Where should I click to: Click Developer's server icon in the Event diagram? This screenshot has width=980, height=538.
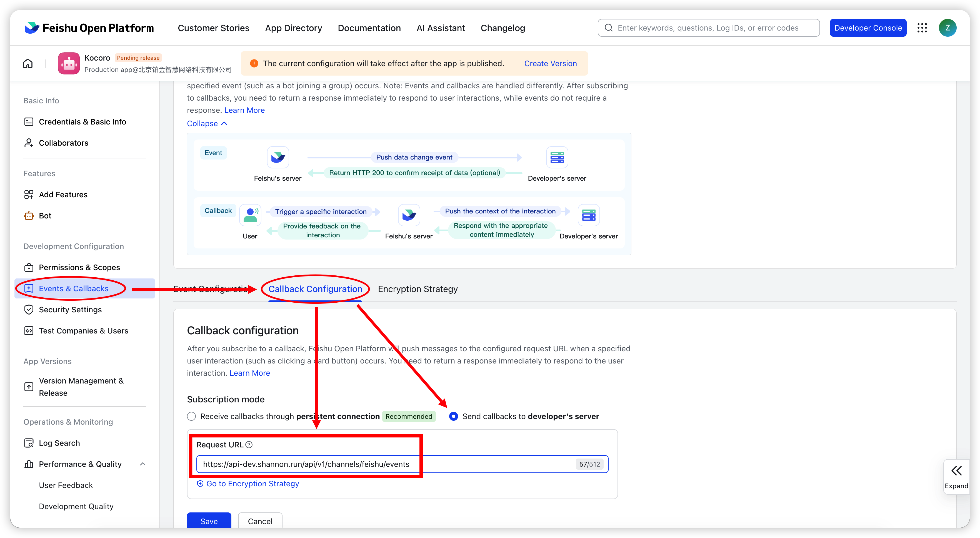tap(557, 157)
